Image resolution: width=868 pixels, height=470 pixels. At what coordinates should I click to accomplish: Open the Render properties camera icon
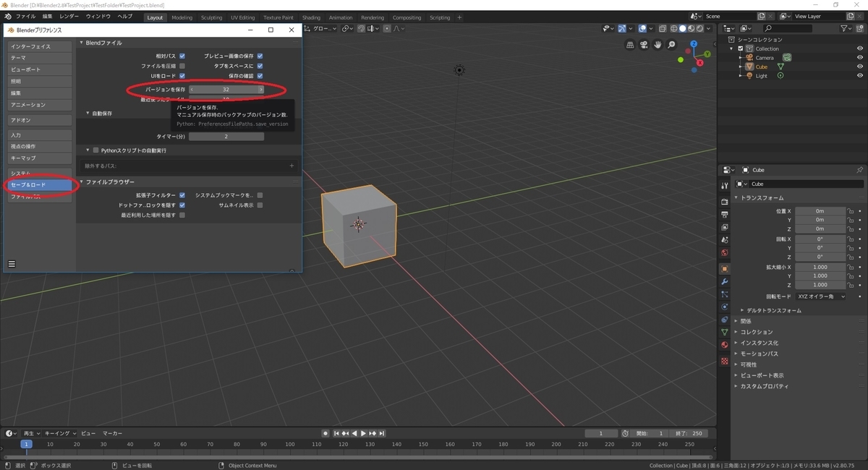(x=724, y=200)
